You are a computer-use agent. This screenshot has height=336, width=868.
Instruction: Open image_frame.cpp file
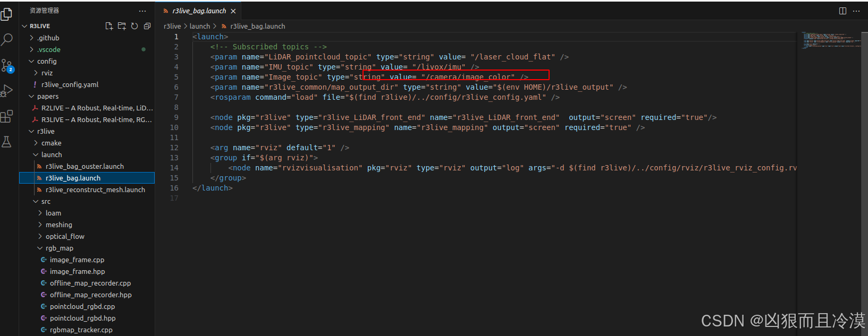[x=87, y=260]
